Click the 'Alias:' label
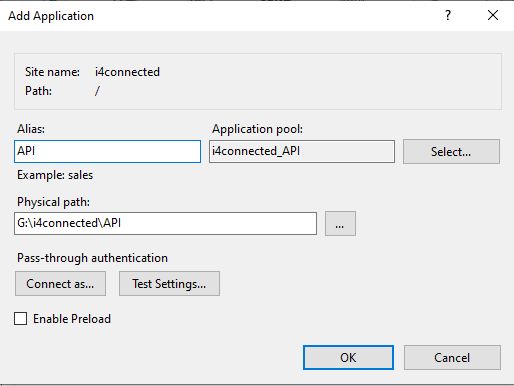Viewport: 514px width, 386px height. pos(31,129)
